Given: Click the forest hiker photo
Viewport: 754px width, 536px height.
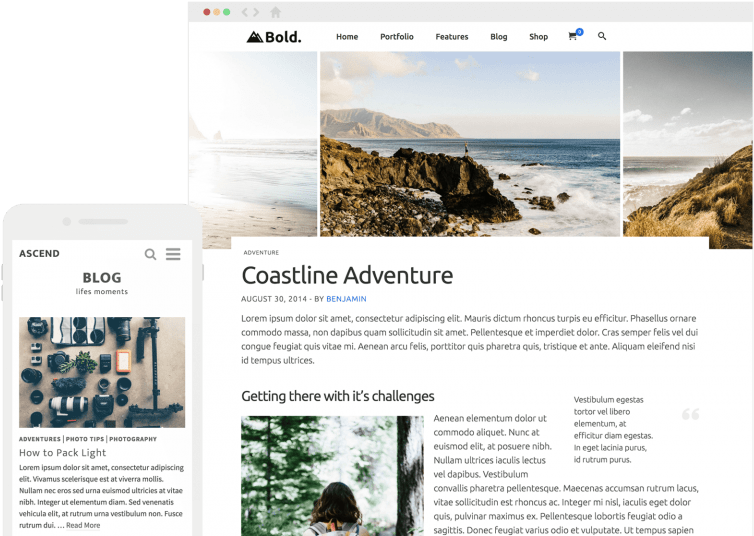Looking at the screenshot, I should click(x=332, y=476).
